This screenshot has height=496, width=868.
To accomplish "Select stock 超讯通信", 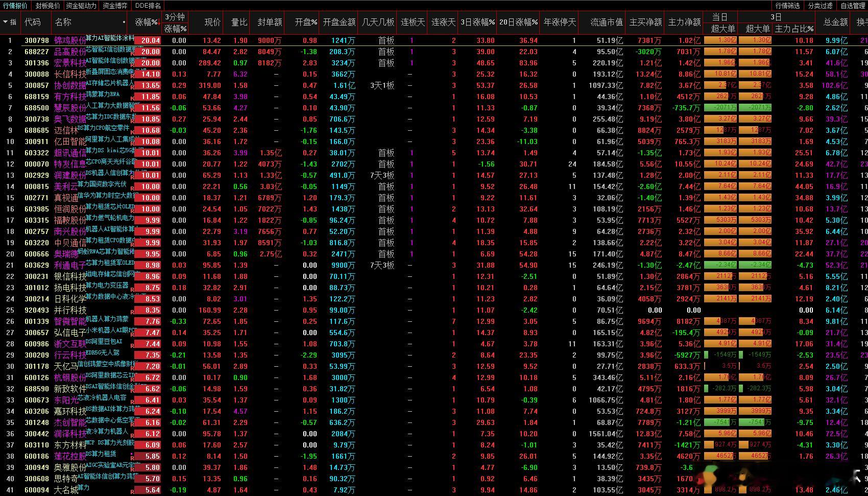I will 70,153.
